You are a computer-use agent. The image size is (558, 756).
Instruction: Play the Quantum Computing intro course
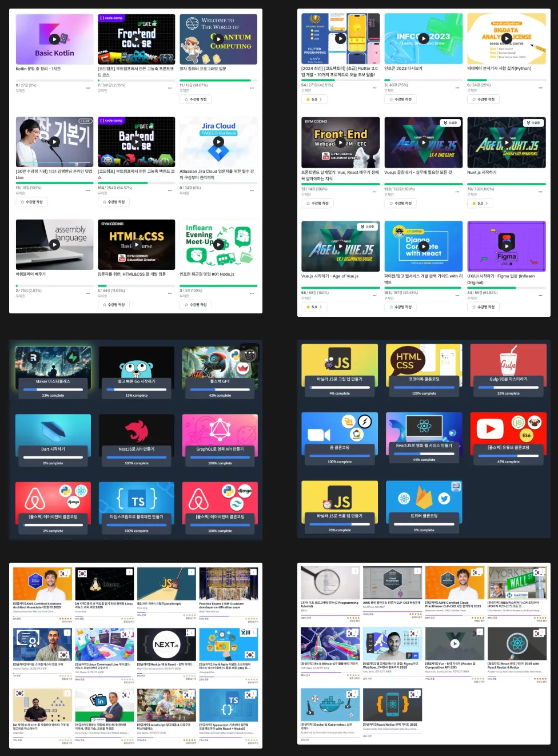point(218,39)
